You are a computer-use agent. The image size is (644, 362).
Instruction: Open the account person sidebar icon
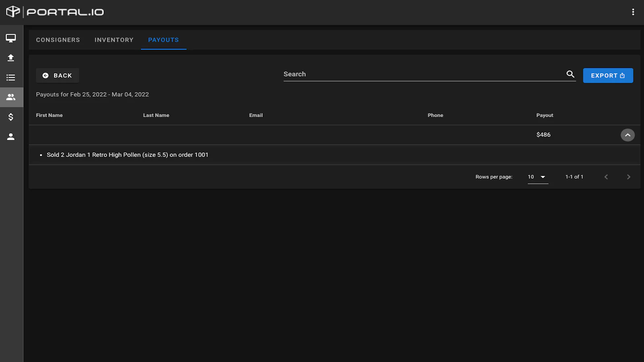click(x=11, y=137)
